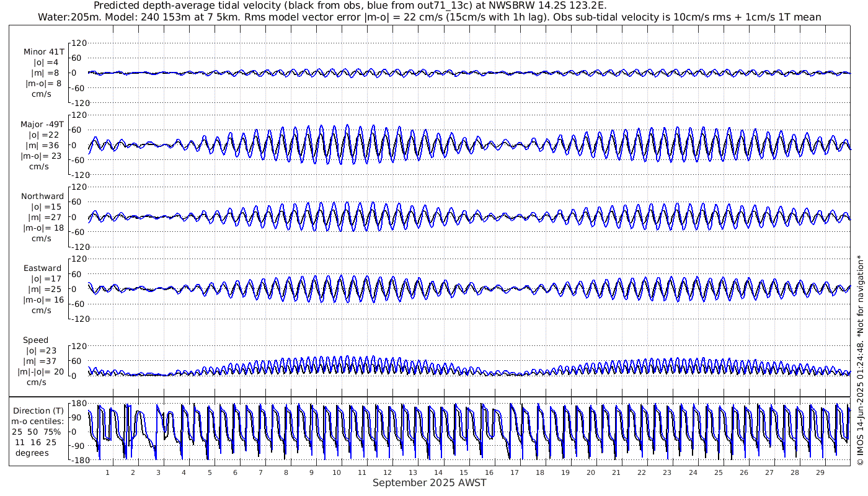Image resolution: width=868 pixels, height=496 pixels.
Task: Click the 'Minor 41T' panel label
Action: click(43, 51)
